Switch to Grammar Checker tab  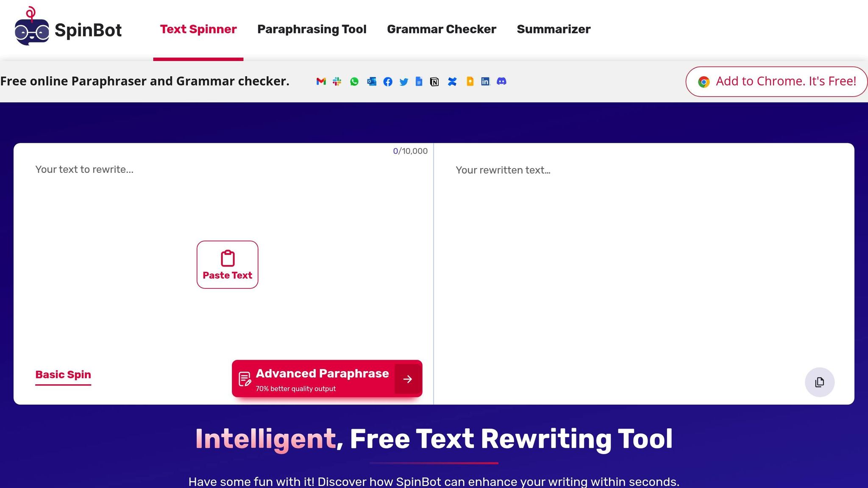441,29
